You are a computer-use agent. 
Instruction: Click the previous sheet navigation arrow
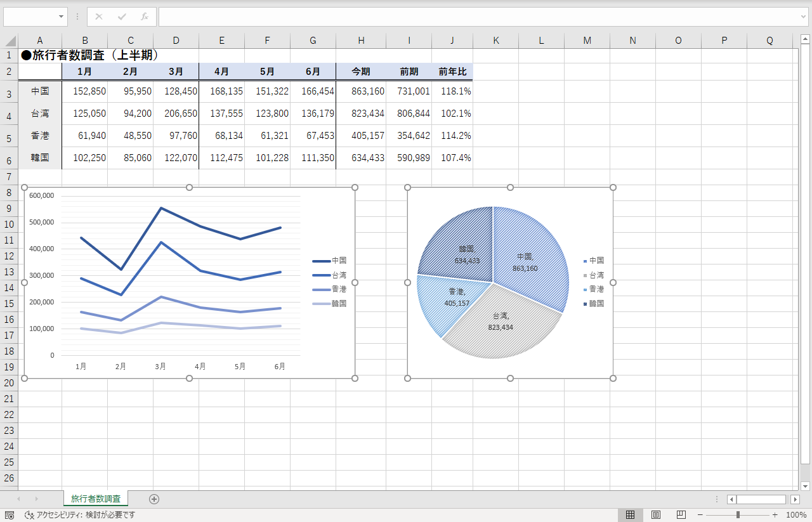pyautogui.click(x=18, y=499)
